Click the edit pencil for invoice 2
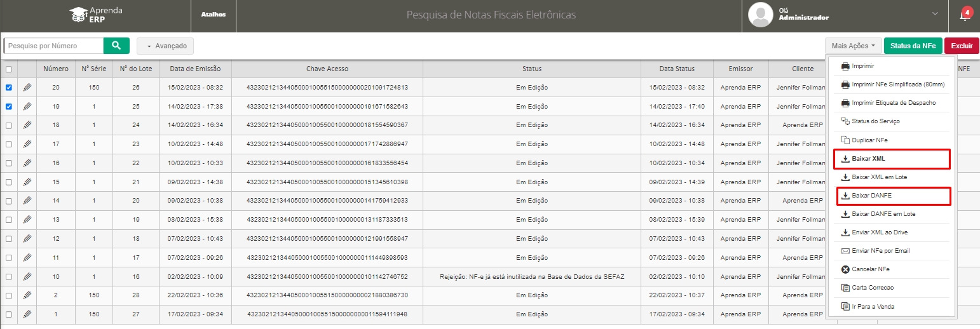The height and width of the screenshot is (329, 980). pos(27,295)
